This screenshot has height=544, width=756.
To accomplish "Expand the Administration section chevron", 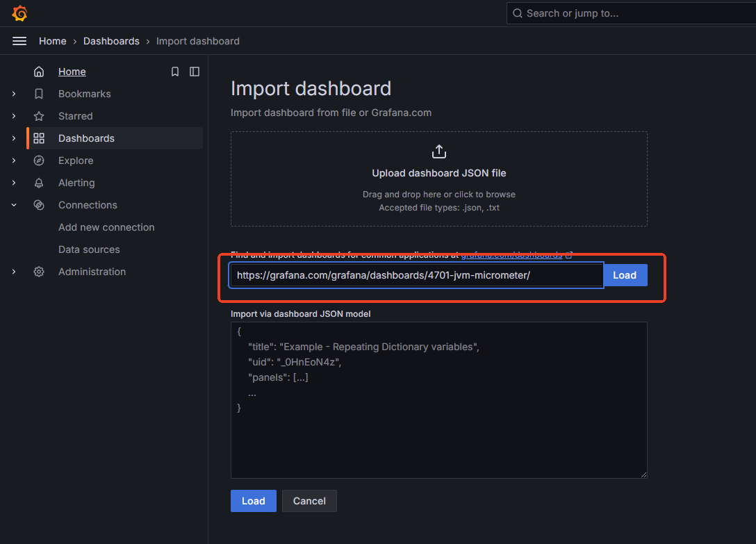I will [x=14, y=272].
